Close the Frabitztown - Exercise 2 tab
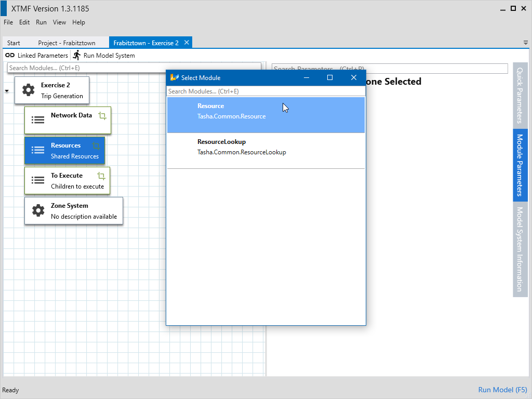 coord(187,43)
